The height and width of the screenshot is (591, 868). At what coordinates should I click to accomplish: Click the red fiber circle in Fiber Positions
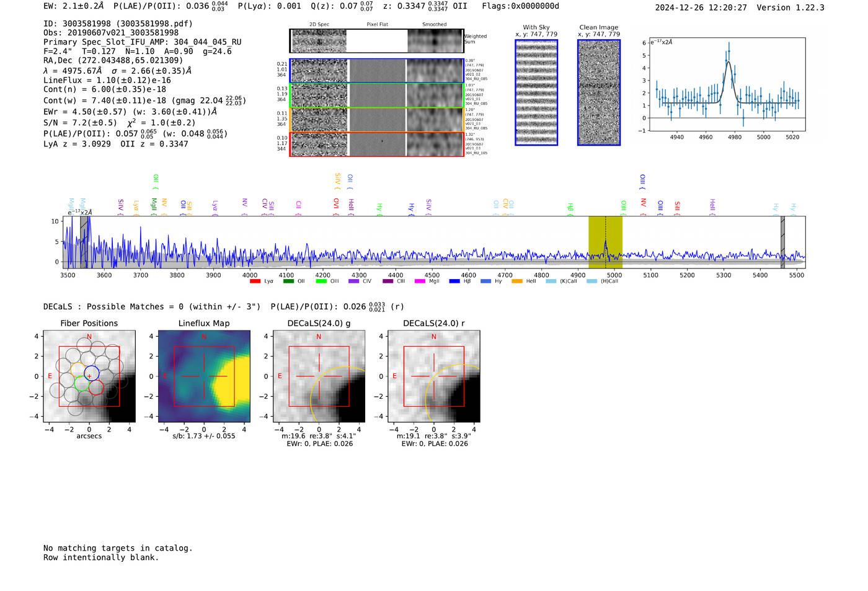(95, 388)
